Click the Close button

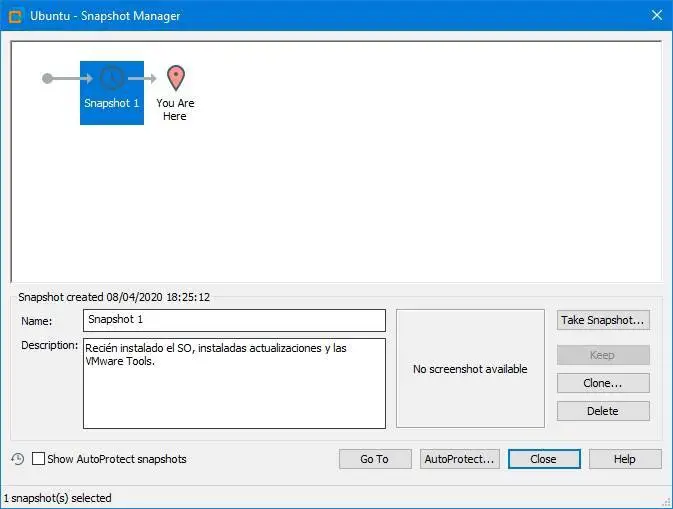(x=544, y=459)
